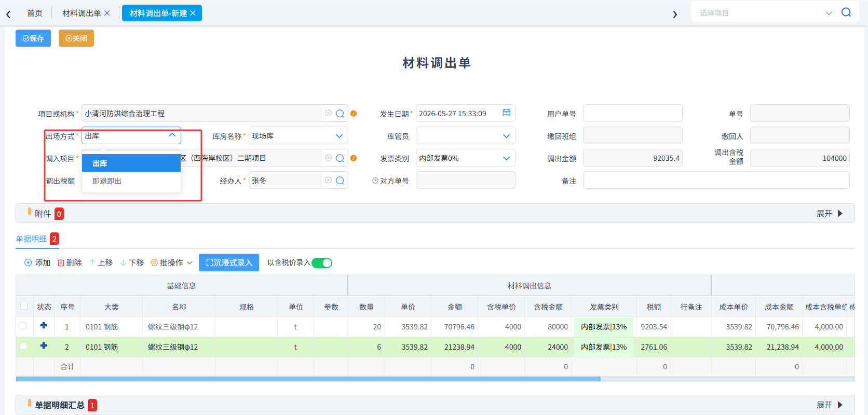Image resolution: width=868 pixels, height=415 pixels.
Task: Click the 关闭 button
Action: click(76, 38)
